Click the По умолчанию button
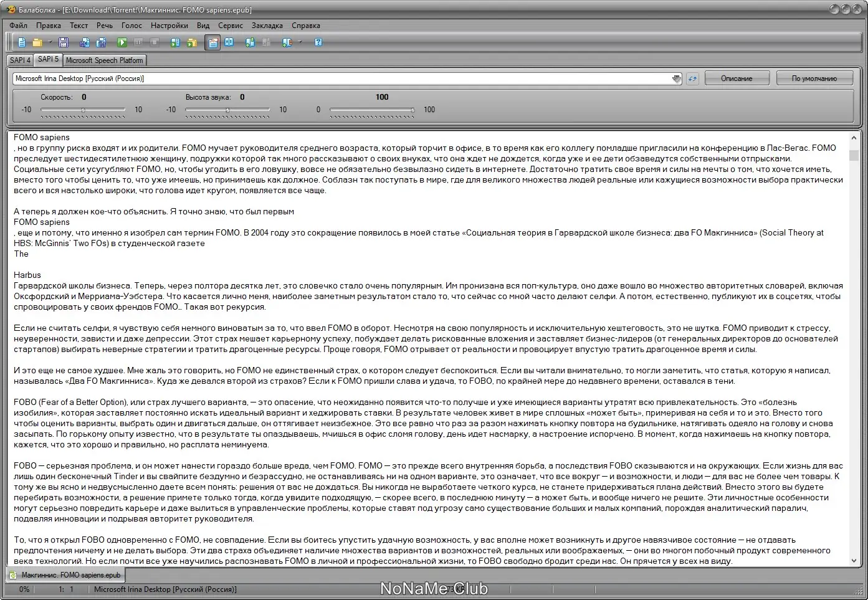Screen dimensions: 868x600 click(x=814, y=79)
